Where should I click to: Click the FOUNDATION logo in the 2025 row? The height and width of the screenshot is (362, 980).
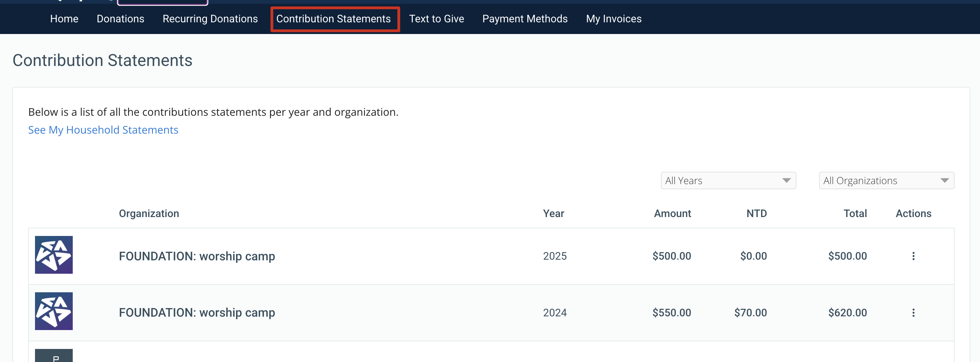(54, 254)
